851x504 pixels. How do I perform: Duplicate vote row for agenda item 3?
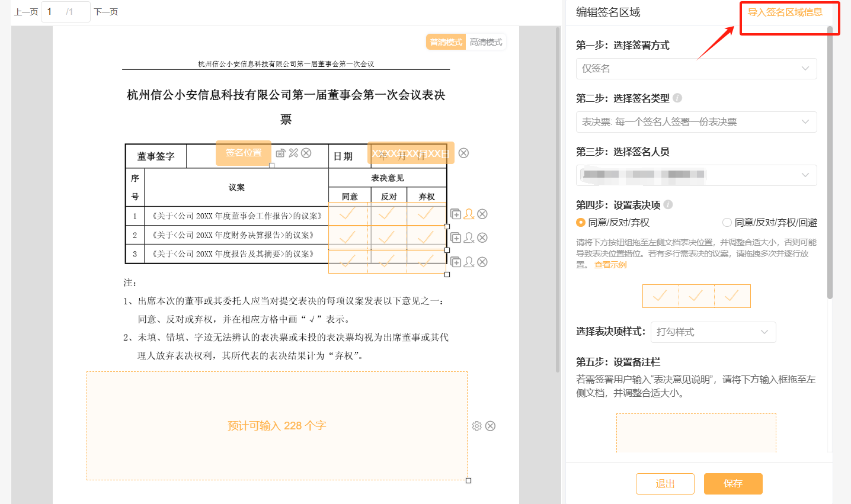(456, 262)
